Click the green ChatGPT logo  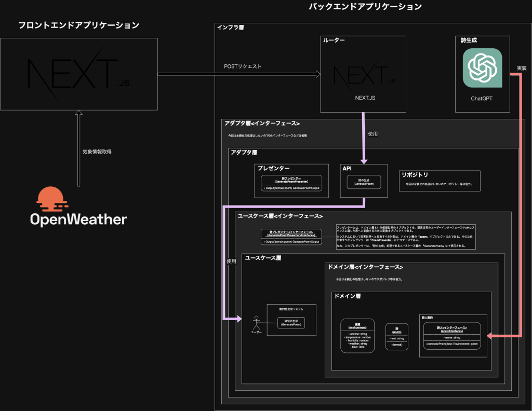[x=482, y=68]
